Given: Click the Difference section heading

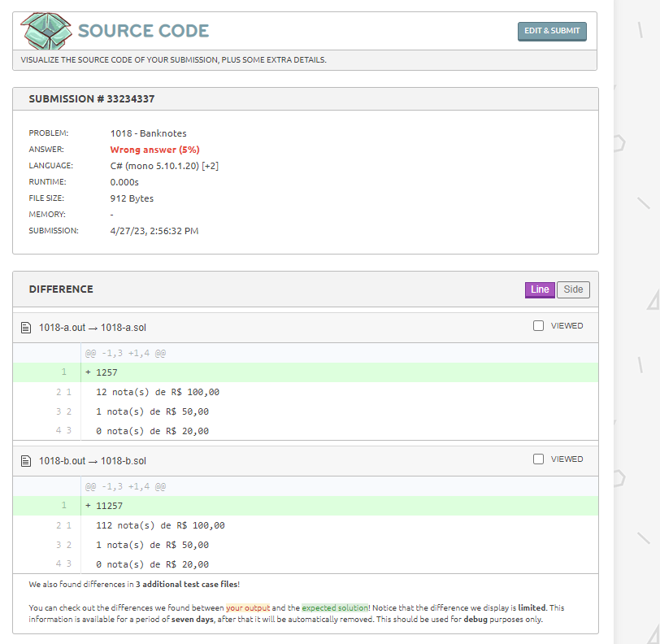Looking at the screenshot, I should coord(61,289).
